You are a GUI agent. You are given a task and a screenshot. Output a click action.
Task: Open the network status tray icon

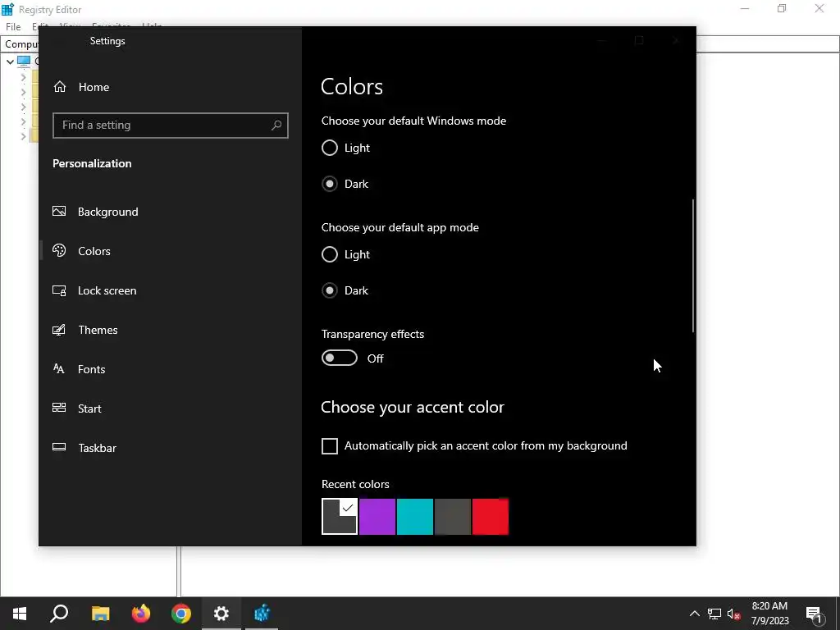[x=714, y=614]
